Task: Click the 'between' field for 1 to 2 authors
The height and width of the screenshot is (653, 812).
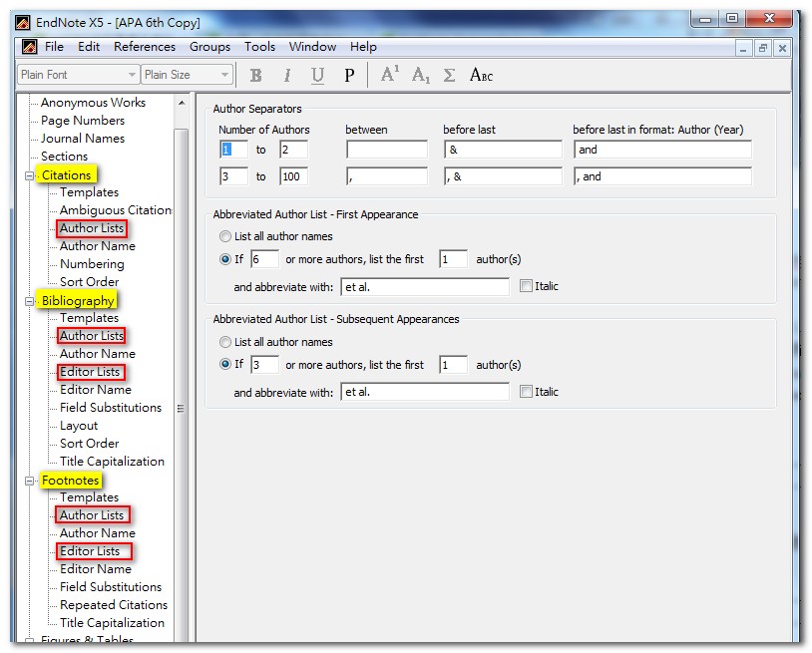Action: tap(387, 150)
